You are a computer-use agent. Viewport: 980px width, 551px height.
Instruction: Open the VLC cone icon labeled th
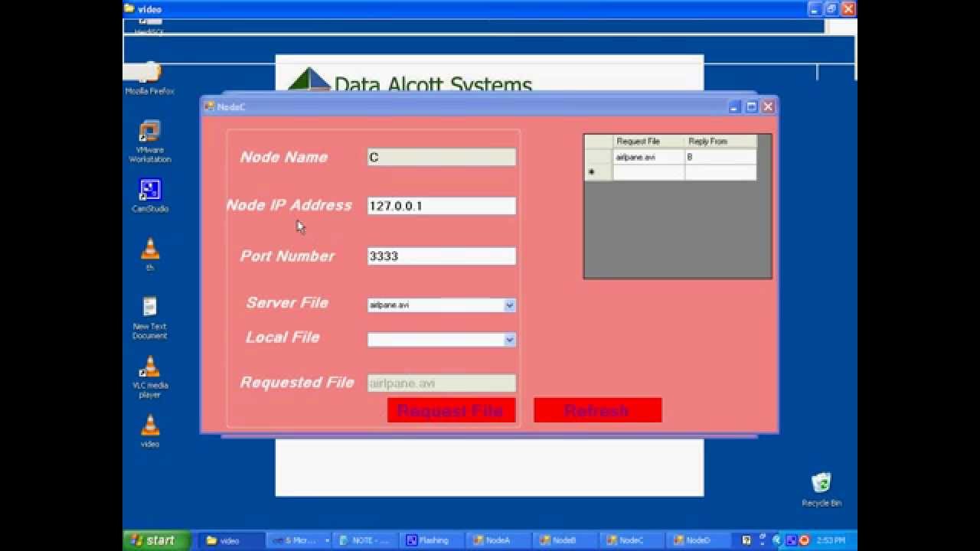[150, 254]
